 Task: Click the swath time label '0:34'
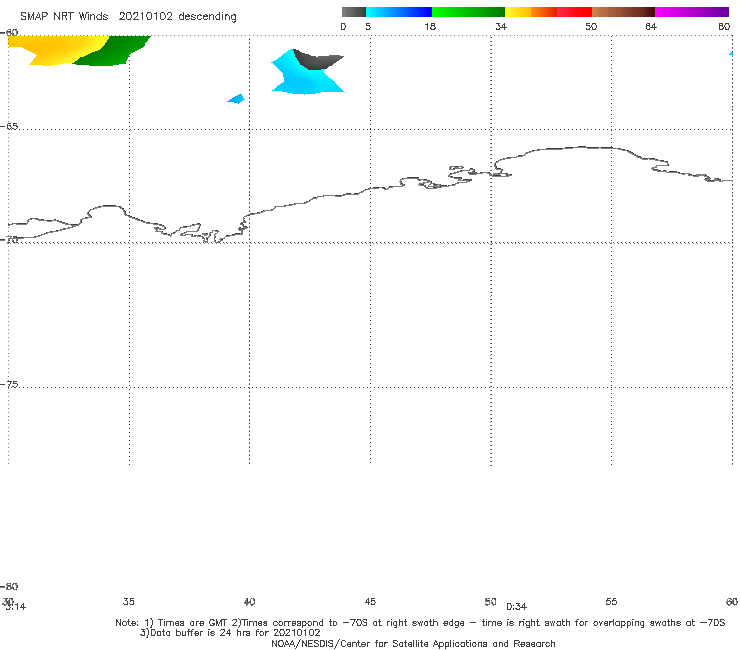coord(516,607)
